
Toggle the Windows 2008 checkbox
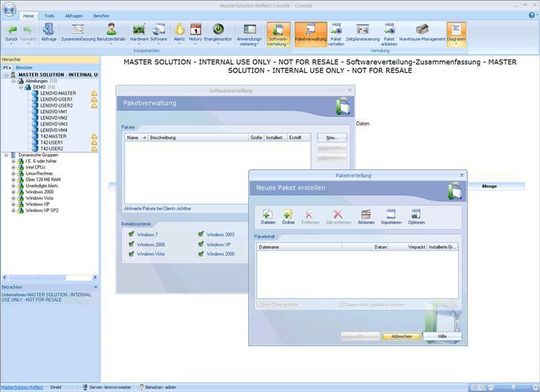[x=131, y=244]
